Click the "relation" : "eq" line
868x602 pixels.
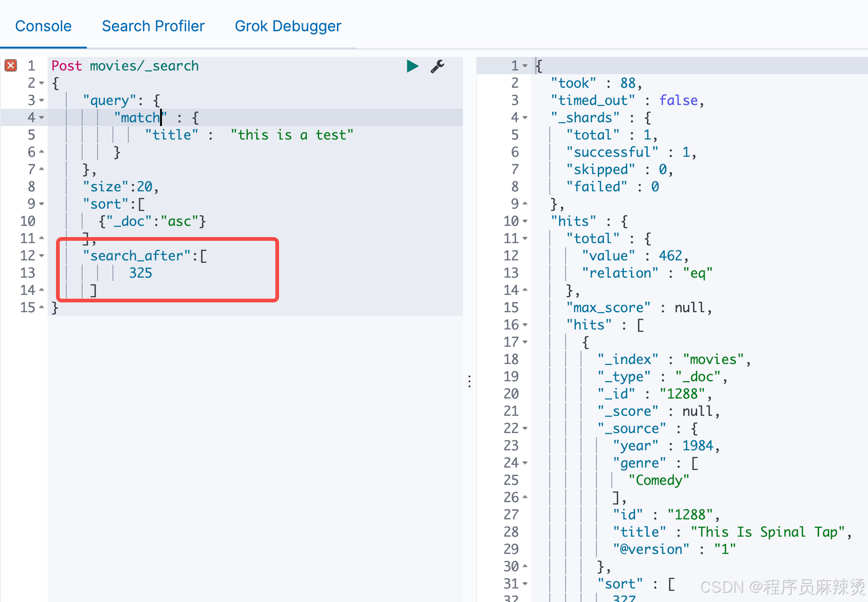point(647,273)
